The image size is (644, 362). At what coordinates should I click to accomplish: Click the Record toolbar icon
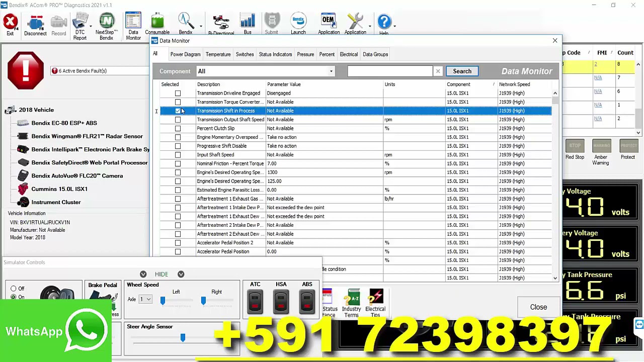click(58, 25)
